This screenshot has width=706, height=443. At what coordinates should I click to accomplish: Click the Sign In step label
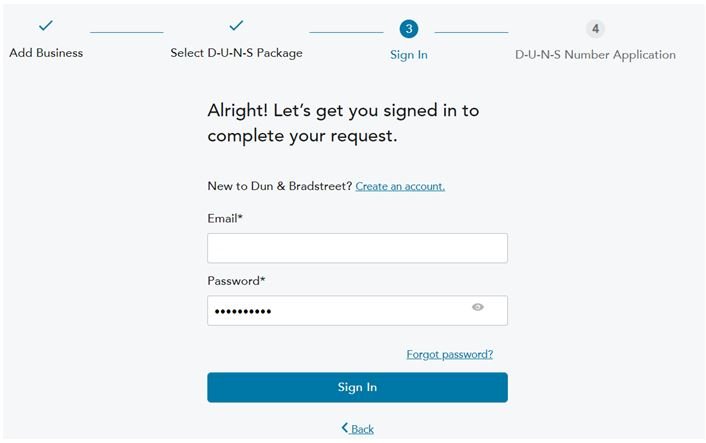coord(408,55)
